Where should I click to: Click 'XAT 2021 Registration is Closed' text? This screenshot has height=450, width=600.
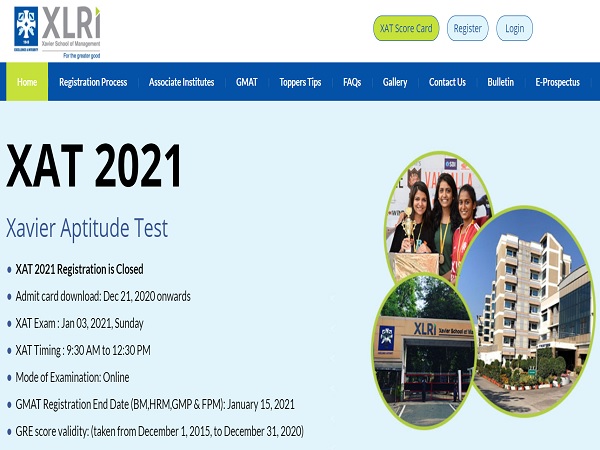79,269
